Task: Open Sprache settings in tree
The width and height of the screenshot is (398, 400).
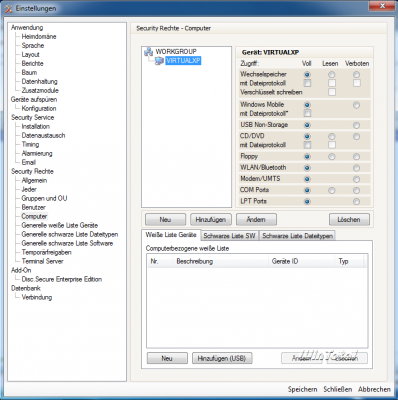Action: point(33,46)
